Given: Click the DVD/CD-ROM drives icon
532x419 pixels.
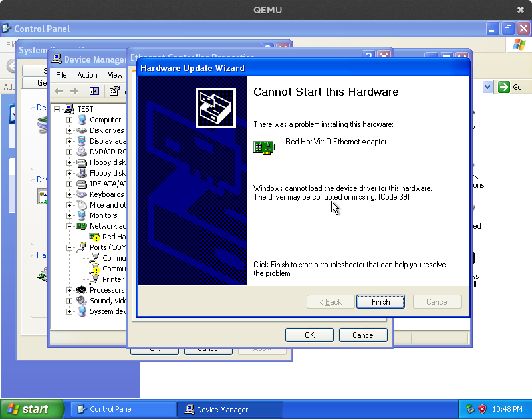Looking at the screenshot, I should 82,152.
